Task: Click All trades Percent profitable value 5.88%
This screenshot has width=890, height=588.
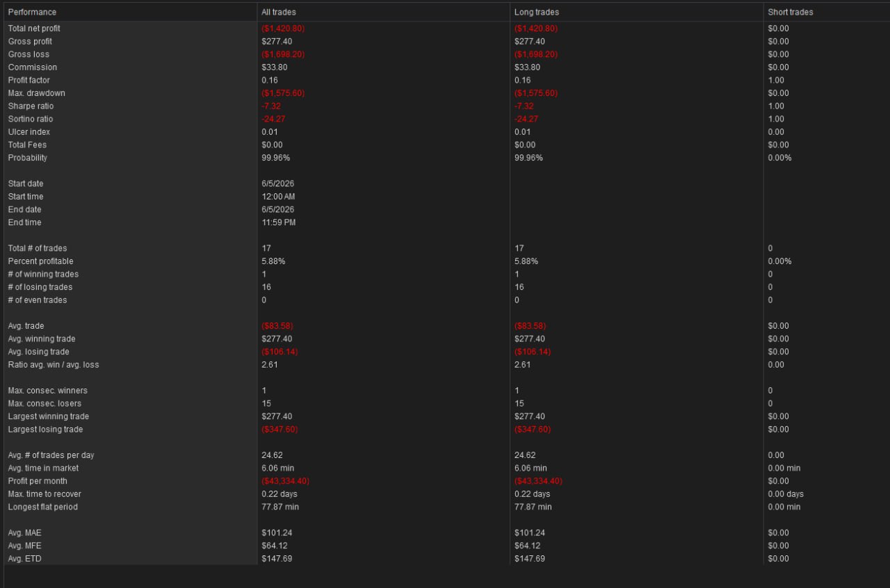Action: coord(273,261)
